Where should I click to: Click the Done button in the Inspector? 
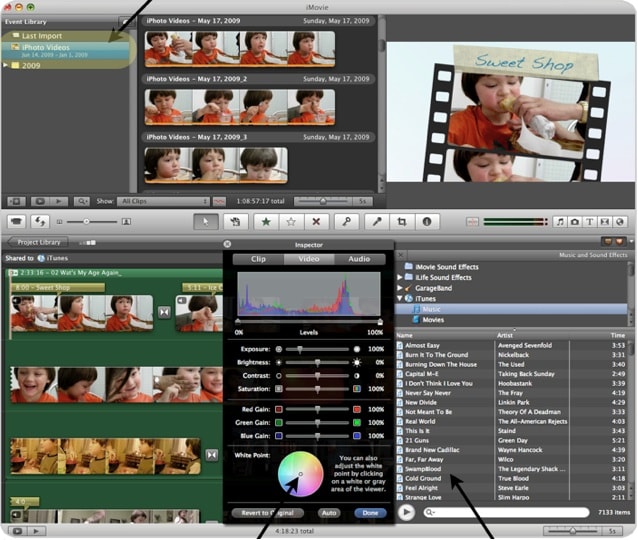(x=370, y=513)
